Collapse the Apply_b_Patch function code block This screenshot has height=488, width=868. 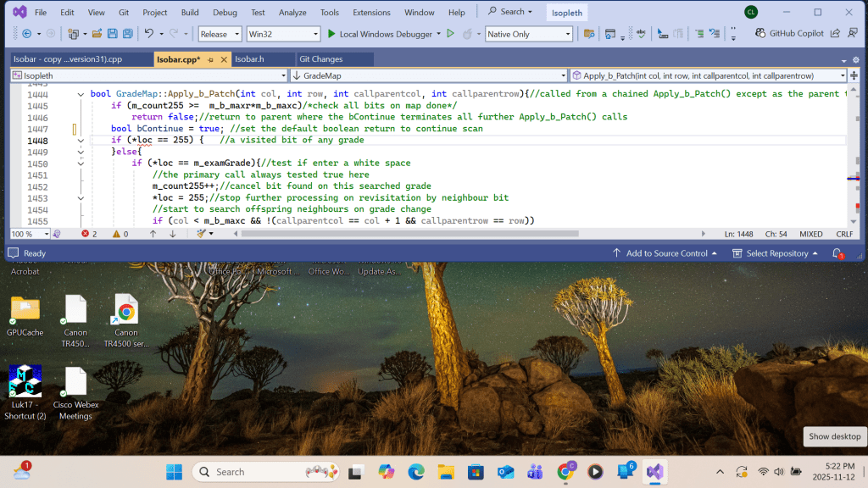point(81,94)
